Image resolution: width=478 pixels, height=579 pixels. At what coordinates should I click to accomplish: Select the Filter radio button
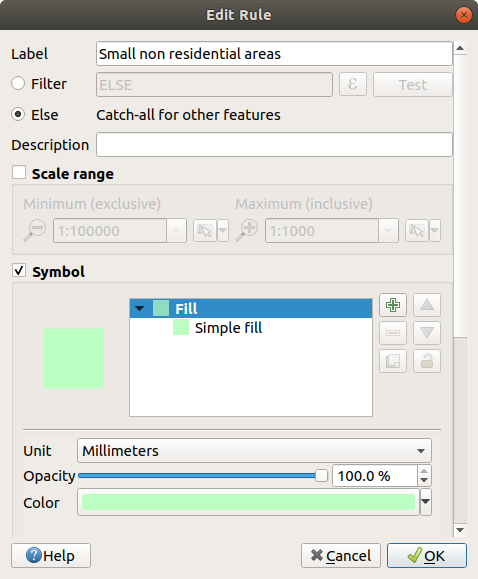(x=18, y=83)
